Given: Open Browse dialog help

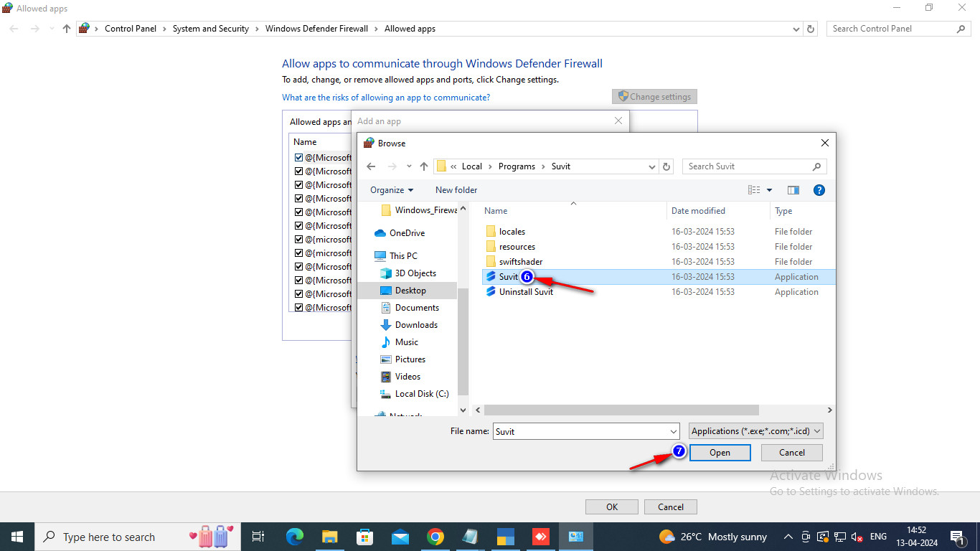Looking at the screenshot, I should pos(819,190).
